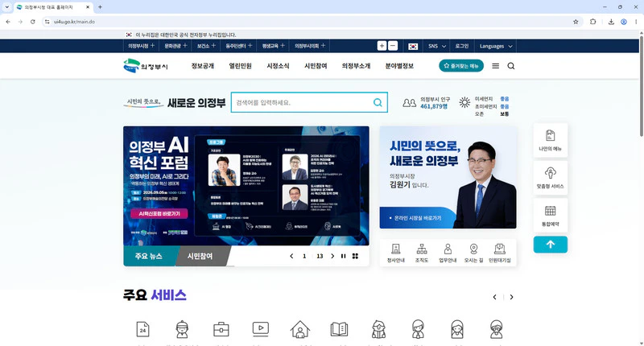644x346 pixels.
Task: Click the helmeted worker service icon
Action: coord(182,329)
